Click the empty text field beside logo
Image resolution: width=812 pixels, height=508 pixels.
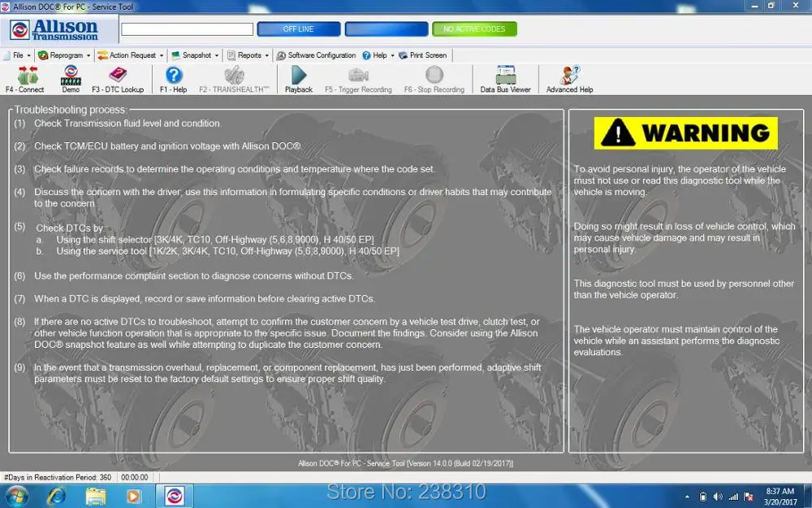pos(187,29)
